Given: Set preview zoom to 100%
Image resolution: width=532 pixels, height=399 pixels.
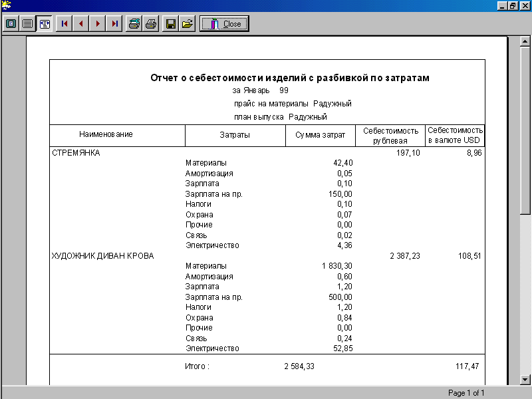Looking at the screenshot, I should point(28,24).
